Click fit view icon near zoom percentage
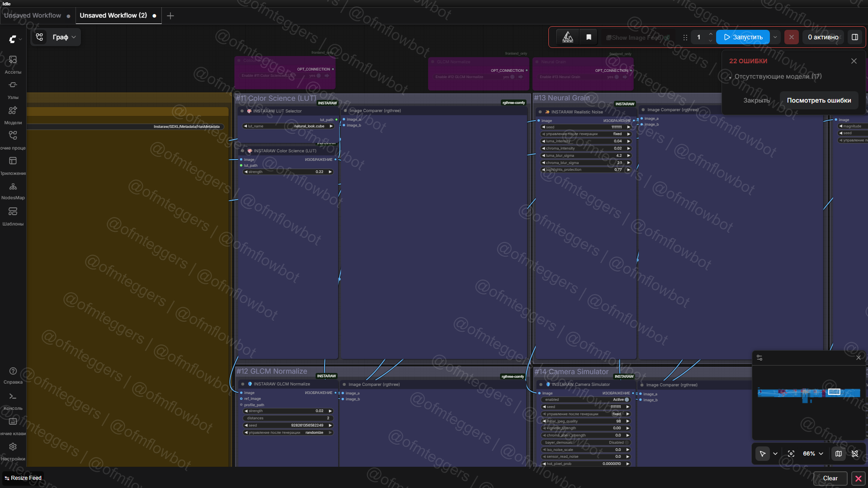The height and width of the screenshot is (488, 868). pos(791,454)
